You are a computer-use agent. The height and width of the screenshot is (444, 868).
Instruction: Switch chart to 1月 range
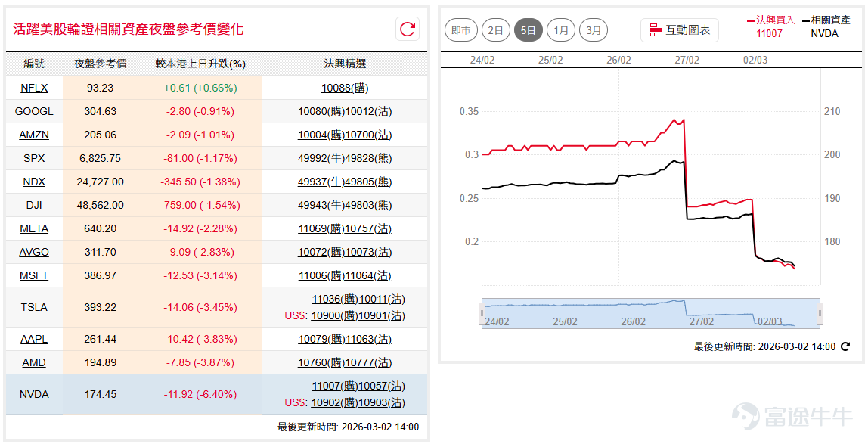[x=561, y=30]
